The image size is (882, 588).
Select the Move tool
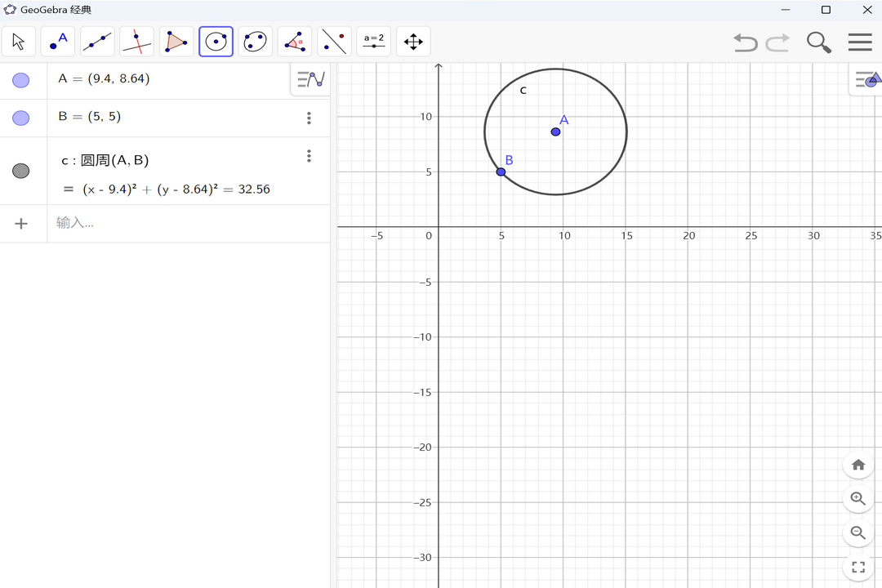(18, 41)
